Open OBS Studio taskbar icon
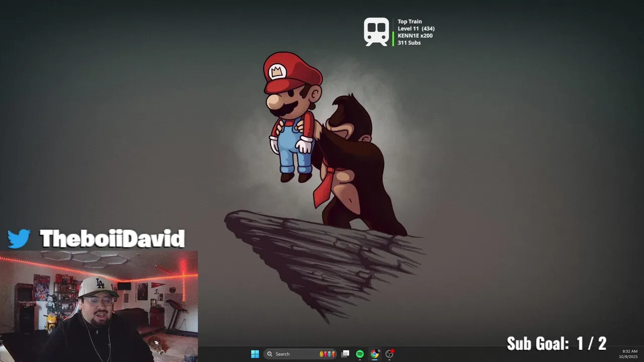 click(389, 354)
